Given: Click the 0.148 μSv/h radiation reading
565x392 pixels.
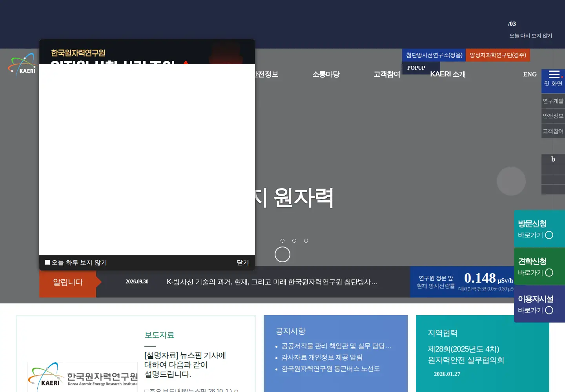Looking at the screenshot, I should (x=488, y=278).
